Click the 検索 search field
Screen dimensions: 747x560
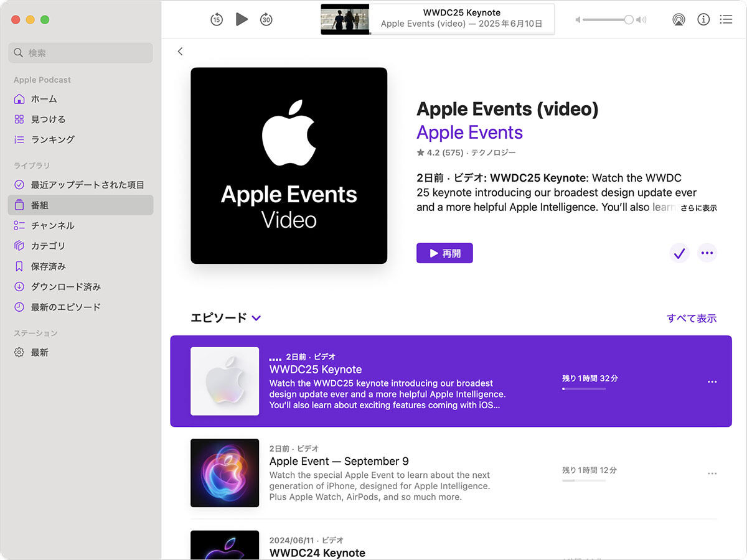point(80,53)
